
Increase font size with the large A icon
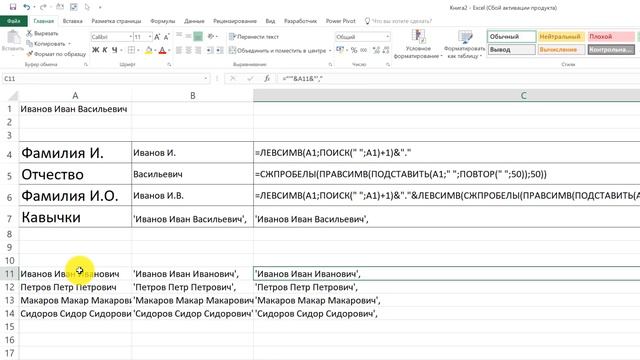pos(158,37)
